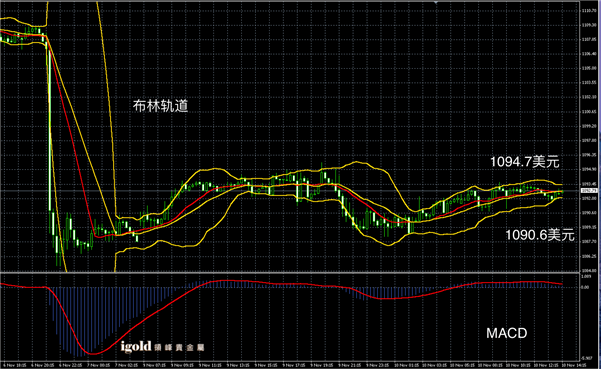
Task: Click the MACD 0.00 level axis label
Action: 585,287
